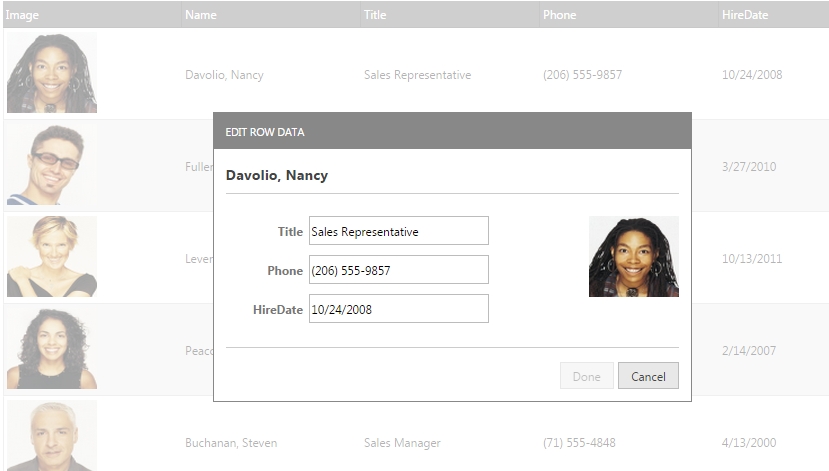829x471 pixels.
Task: Click the 10/24/2008 hire date cell
Action: point(751,75)
